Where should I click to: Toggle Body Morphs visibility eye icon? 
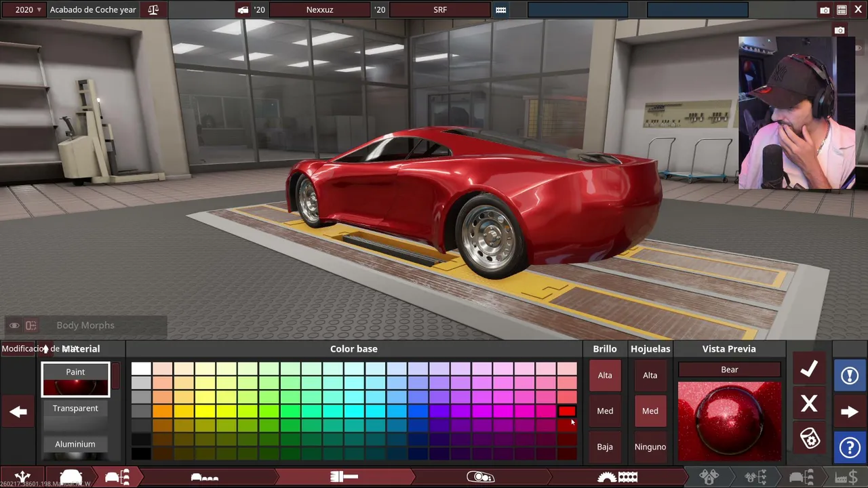coord(14,325)
